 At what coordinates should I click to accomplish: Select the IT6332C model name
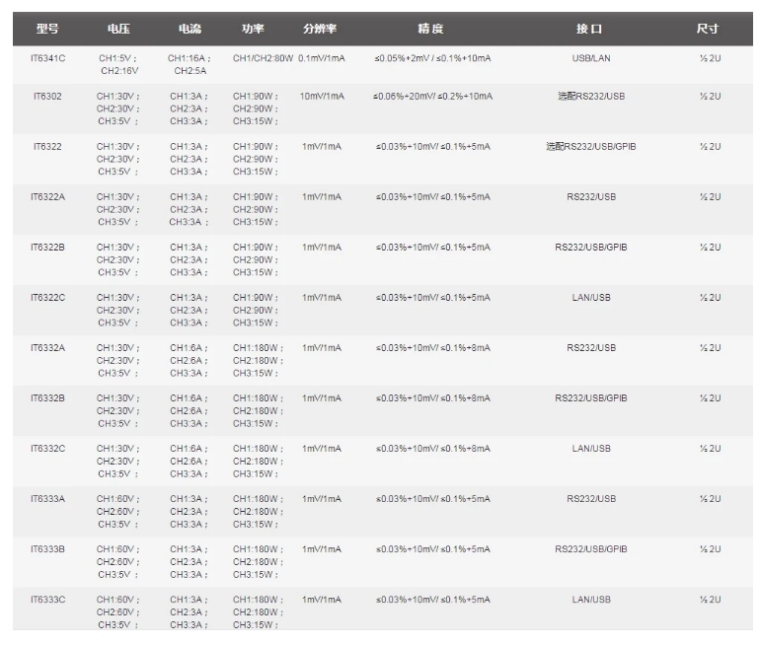pyautogui.click(x=48, y=449)
